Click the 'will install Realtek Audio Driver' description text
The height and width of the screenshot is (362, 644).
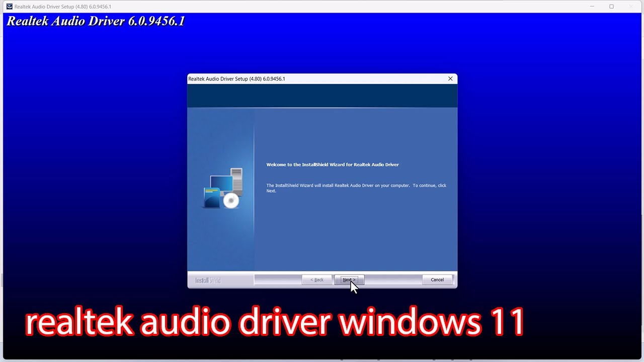(356, 188)
